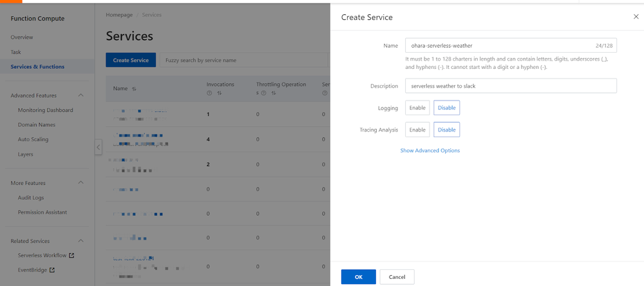Enable Logging for the service
The width and height of the screenshot is (644, 286).
pyautogui.click(x=417, y=108)
